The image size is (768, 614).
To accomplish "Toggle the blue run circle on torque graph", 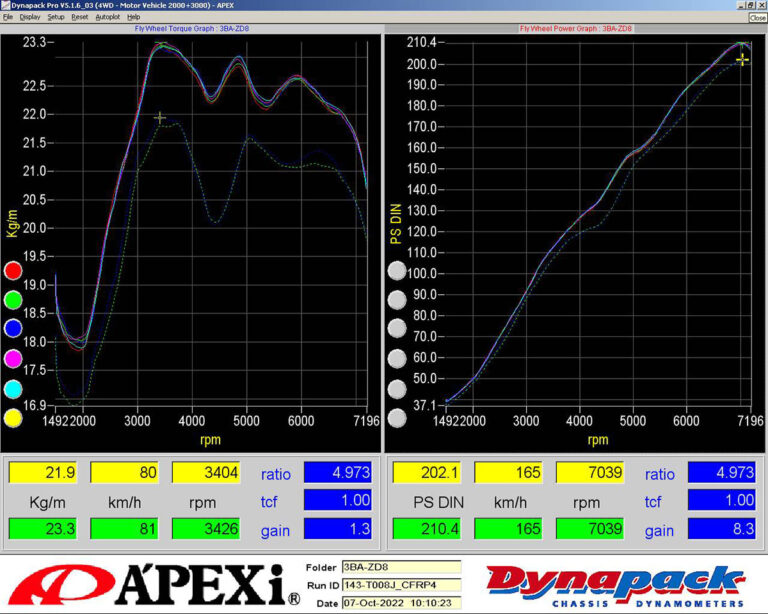I will [14, 329].
